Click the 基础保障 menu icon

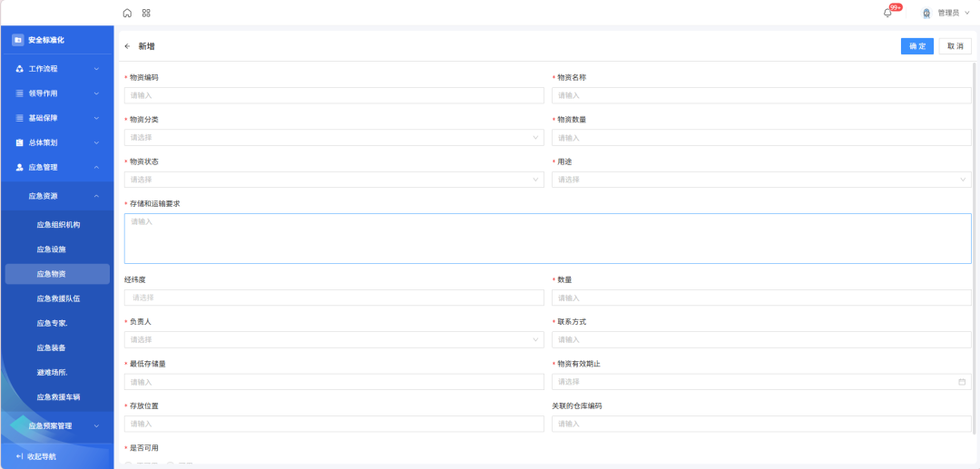19,118
